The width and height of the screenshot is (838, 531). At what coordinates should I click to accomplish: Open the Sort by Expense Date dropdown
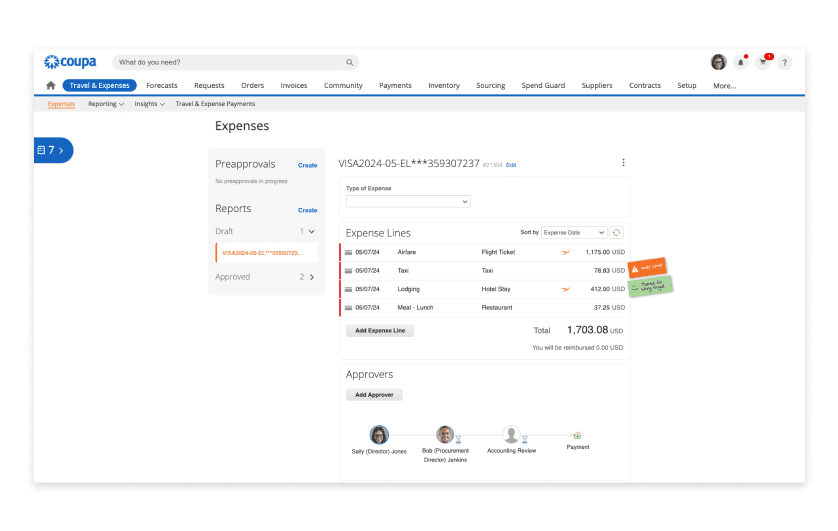[574, 232]
